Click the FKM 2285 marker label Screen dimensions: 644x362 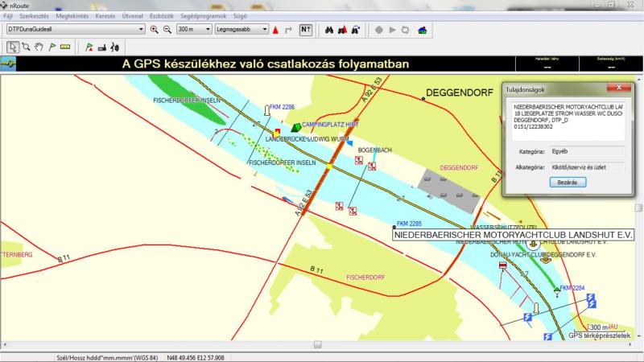click(x=409, y=224)
